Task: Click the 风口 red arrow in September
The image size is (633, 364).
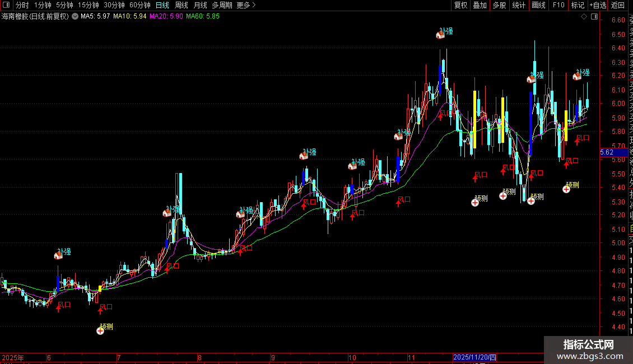Action: (x=304, y=206)
